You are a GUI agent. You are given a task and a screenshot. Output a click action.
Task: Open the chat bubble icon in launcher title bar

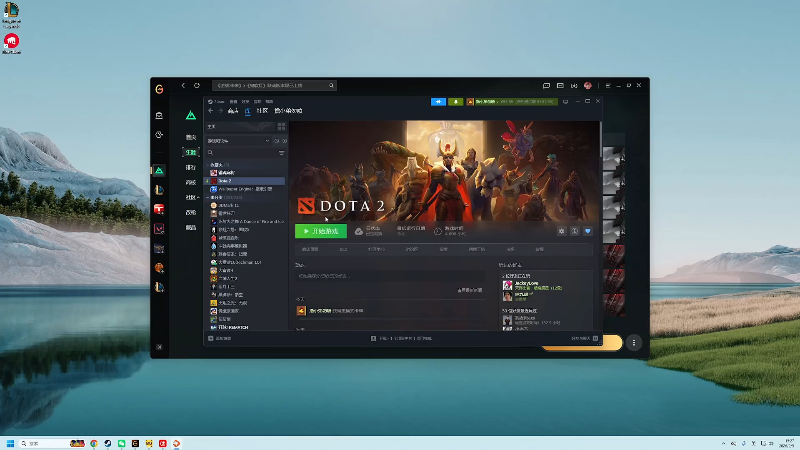click(x=546, y=85)
